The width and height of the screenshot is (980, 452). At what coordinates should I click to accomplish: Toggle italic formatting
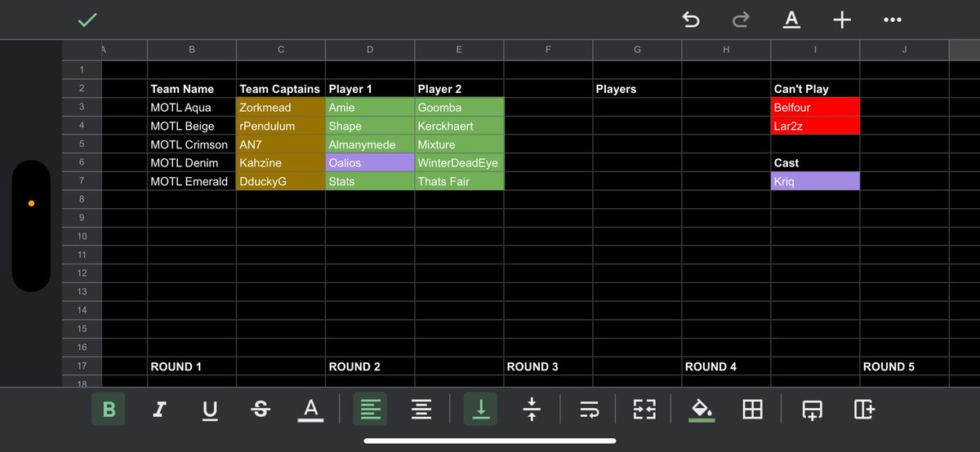(159, 410)
